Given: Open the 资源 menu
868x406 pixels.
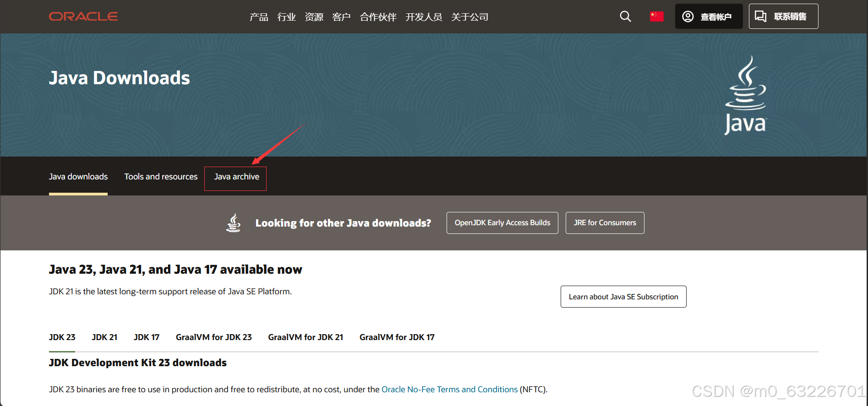Looking at the screenshot, I should tap(314, 17).
